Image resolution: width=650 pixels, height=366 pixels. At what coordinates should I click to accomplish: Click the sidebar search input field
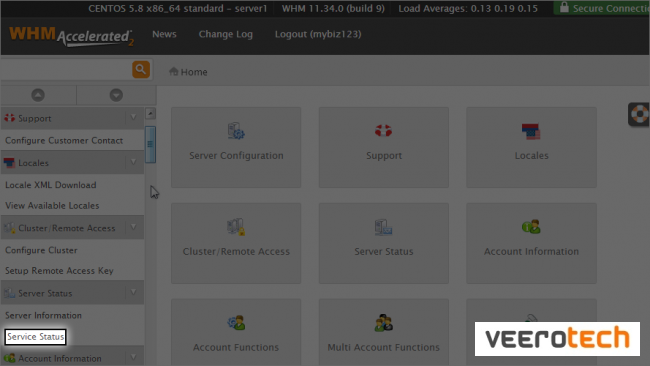point(66,69)
